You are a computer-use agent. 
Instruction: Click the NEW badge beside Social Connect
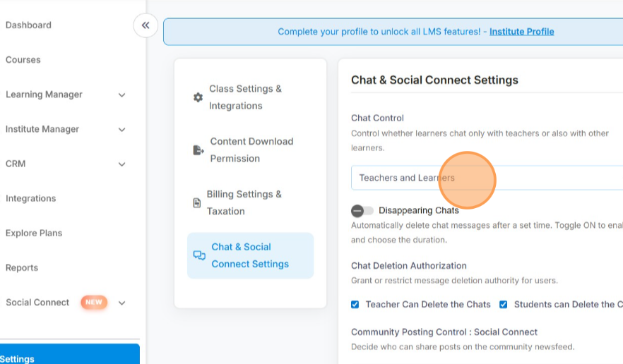(x=94, y=303)
